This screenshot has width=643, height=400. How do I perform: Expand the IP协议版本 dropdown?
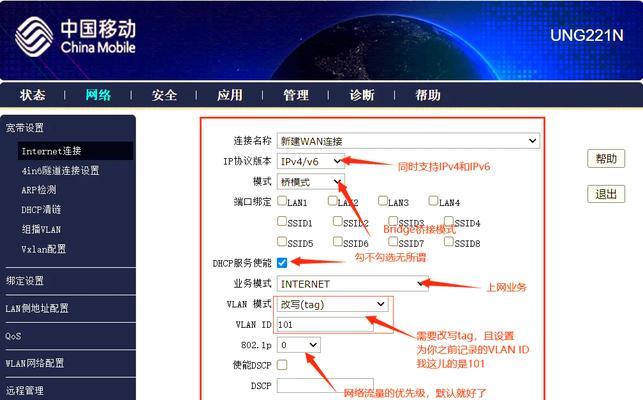310,161
